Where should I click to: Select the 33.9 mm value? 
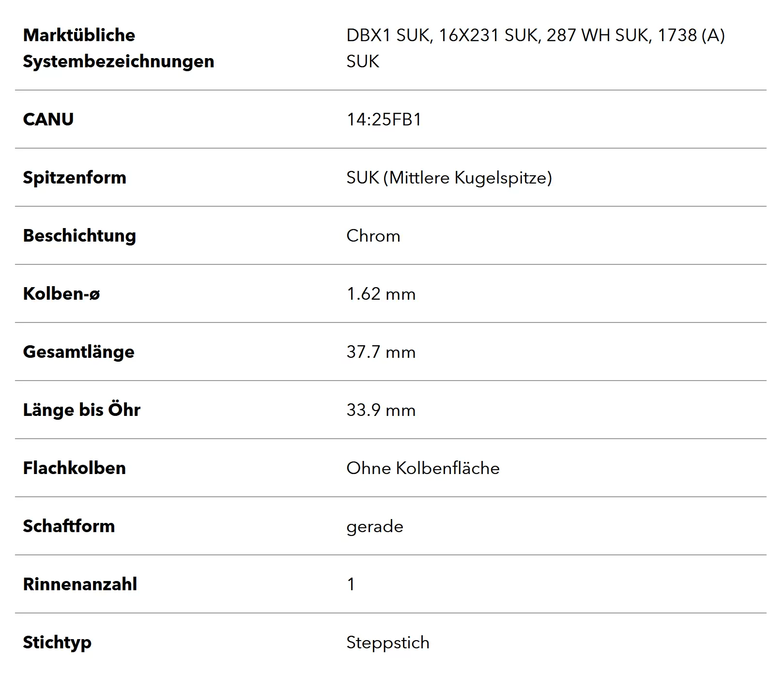coord(381,410)
